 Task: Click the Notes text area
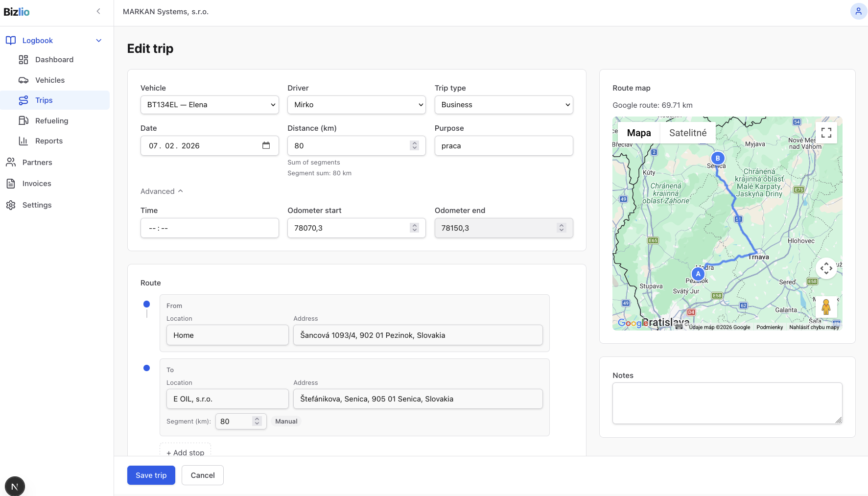[x=727, y=403]
